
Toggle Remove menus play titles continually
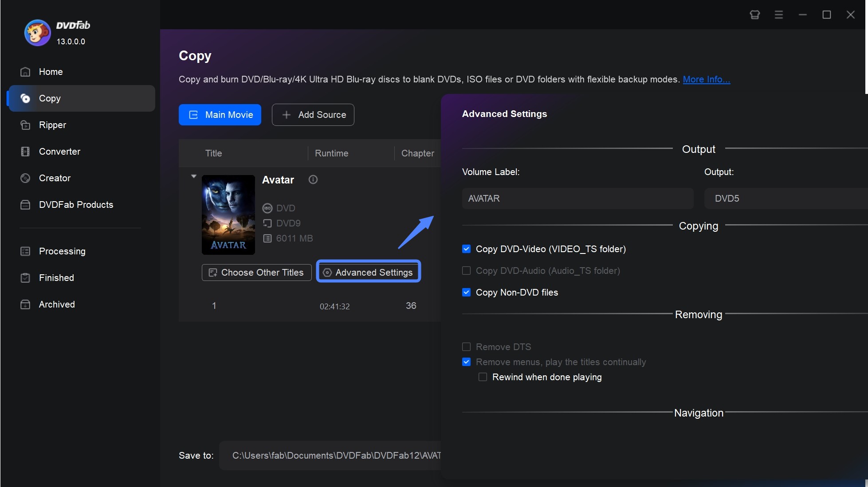467,362
